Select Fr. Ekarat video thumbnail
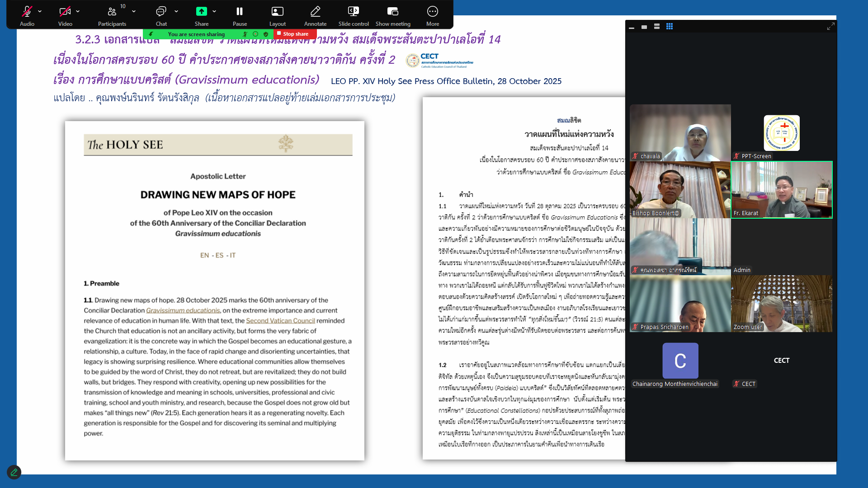This screenshot has width=868, height=488. pyautogui.click(x=782, y=190)
